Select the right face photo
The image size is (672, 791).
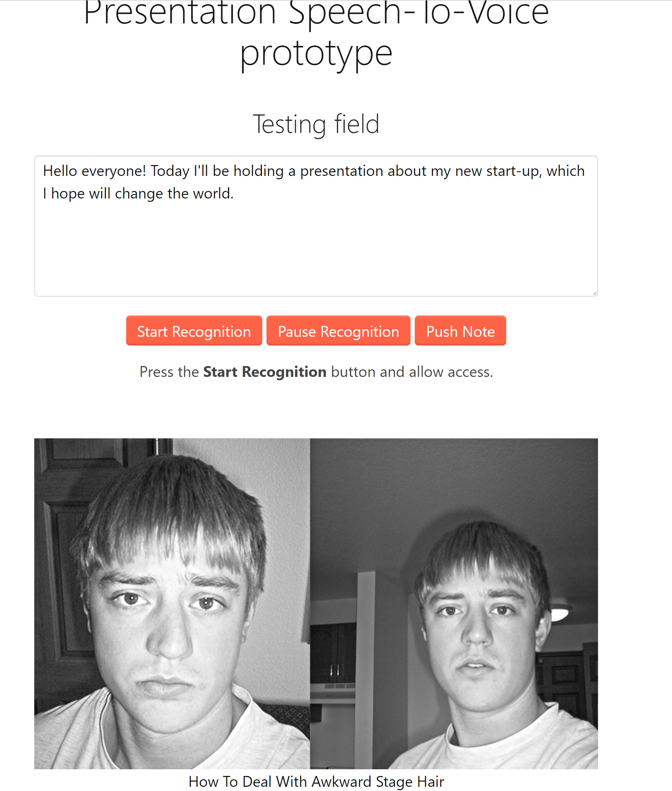point(454,603)
